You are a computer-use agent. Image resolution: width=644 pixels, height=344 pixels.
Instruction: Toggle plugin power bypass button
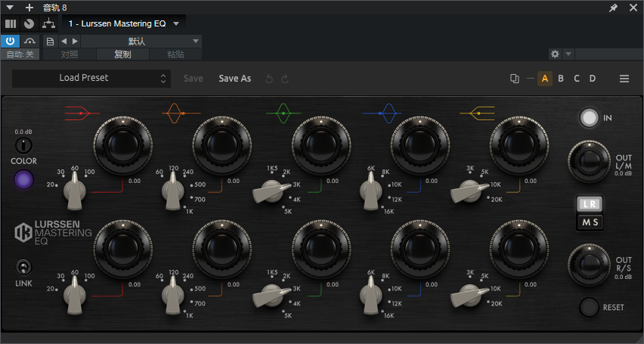(11, 41)
